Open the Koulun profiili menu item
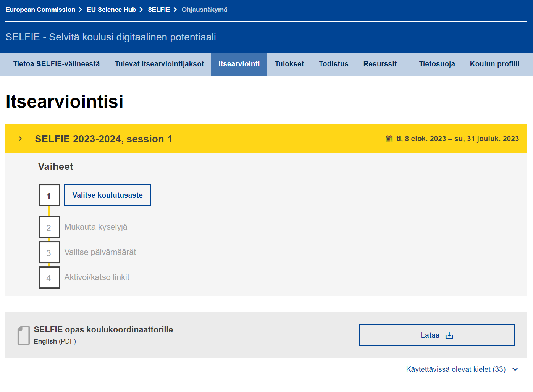Image resolution: width=533 pixels, height=392 pixels. pos(494,64)
